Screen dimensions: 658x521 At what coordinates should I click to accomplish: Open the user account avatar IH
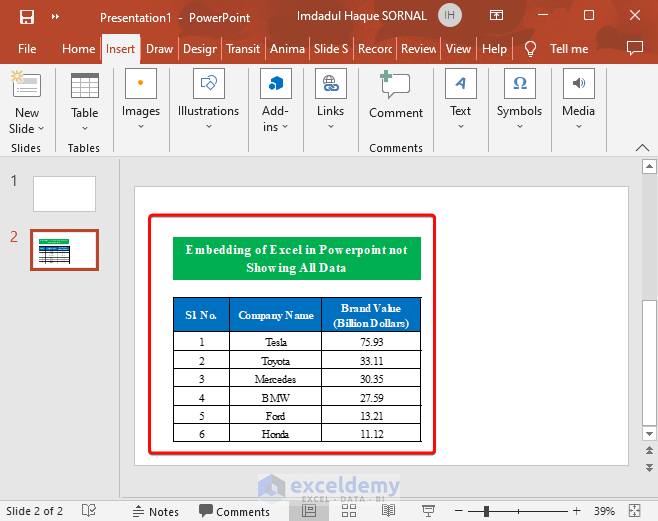(449, 16)
